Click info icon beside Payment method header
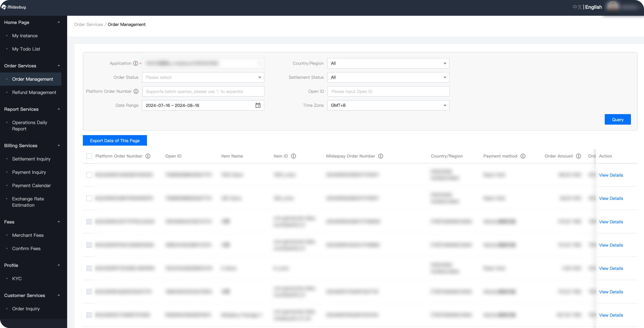 click(x=523, y=156)
